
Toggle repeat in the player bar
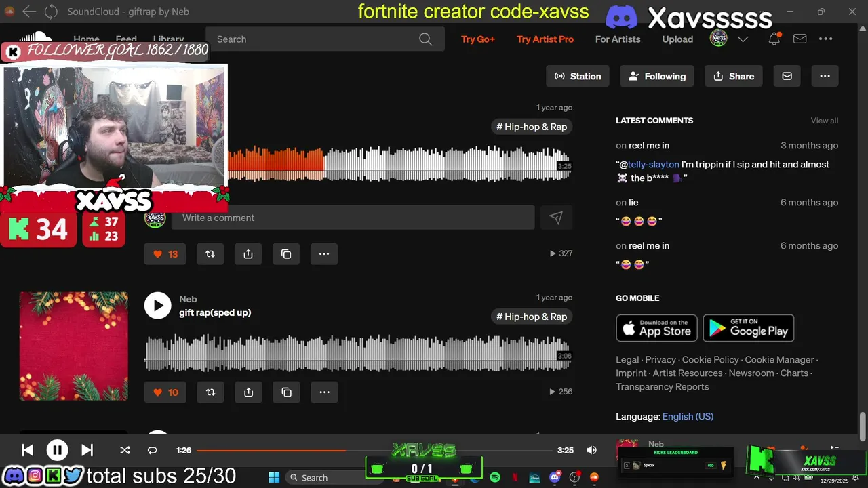click(x=152, y=450)
